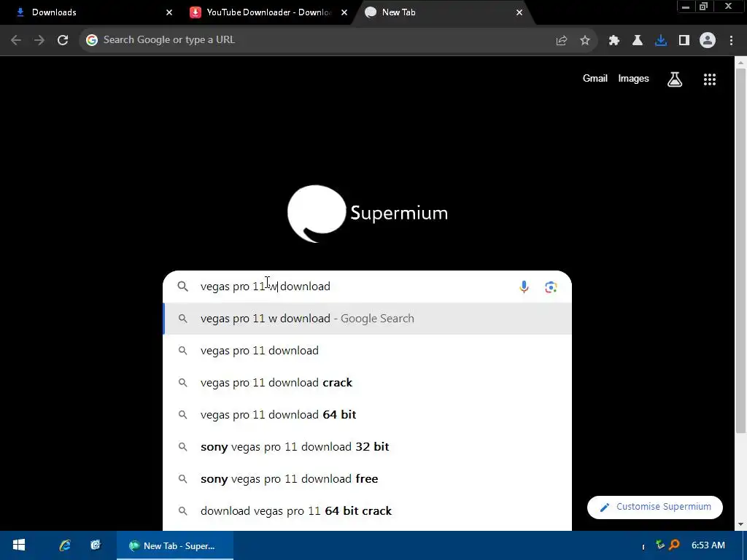Open Search Labs flask icon on page
747x560 pixels.
point(675,79)
